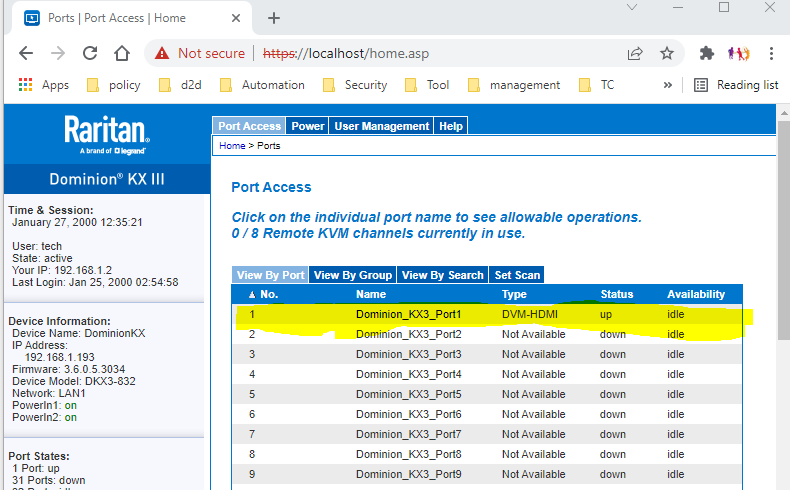Click the PowerIn2 on status
This screenshot has height=490, width=790.
(71, 417)
